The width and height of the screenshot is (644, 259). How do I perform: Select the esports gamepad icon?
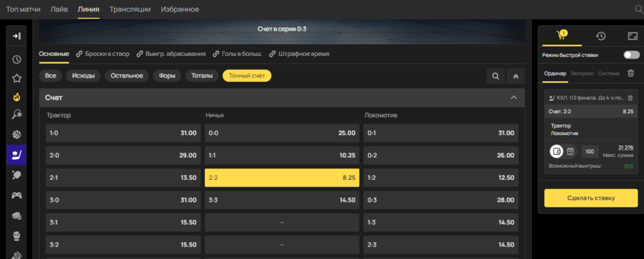[x=16, y=195]
